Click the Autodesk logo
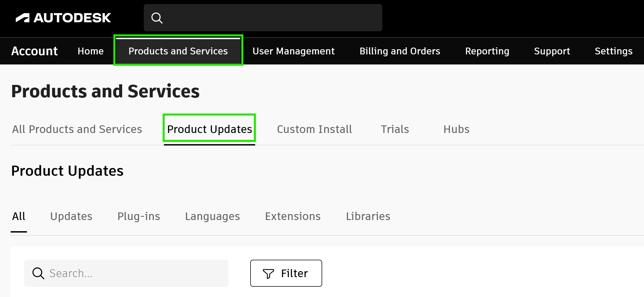644x297 pixels. pyautogui.click(x=63, y=18)
